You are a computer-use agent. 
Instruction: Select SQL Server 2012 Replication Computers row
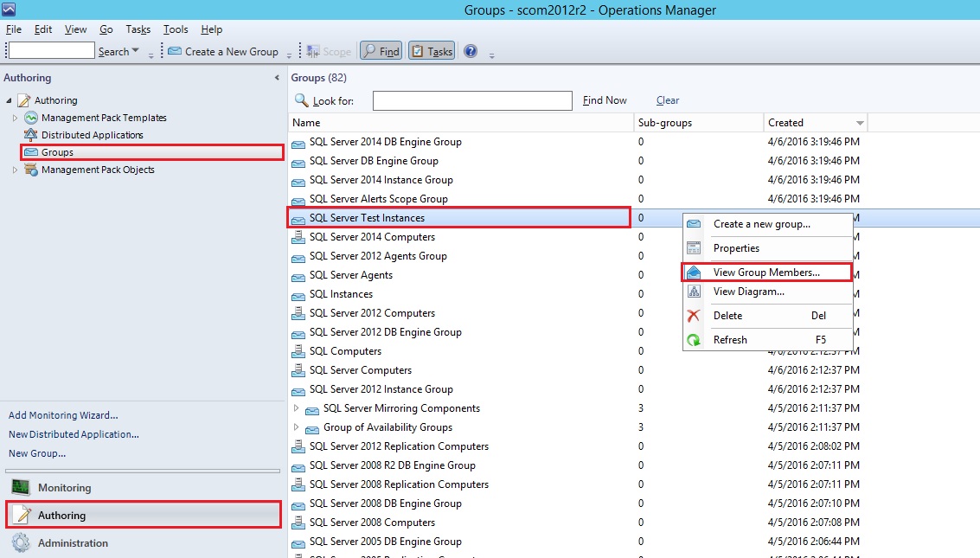[399, 446]
